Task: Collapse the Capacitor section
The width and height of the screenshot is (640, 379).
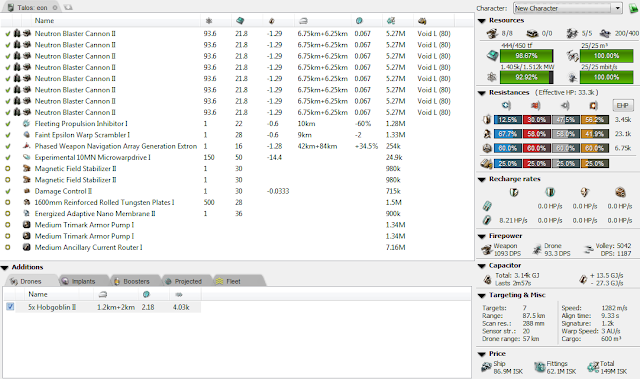Action: point(482,266)
